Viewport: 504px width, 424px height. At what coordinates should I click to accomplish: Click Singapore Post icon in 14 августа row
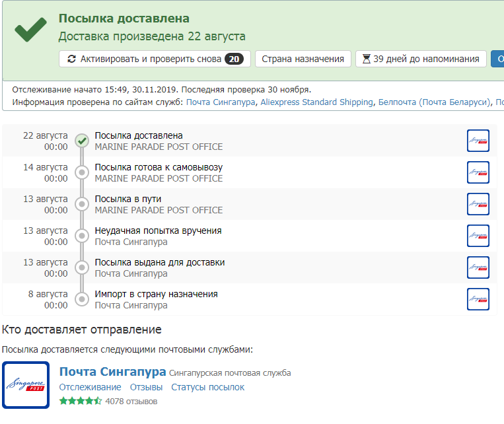tap(478, 172)
